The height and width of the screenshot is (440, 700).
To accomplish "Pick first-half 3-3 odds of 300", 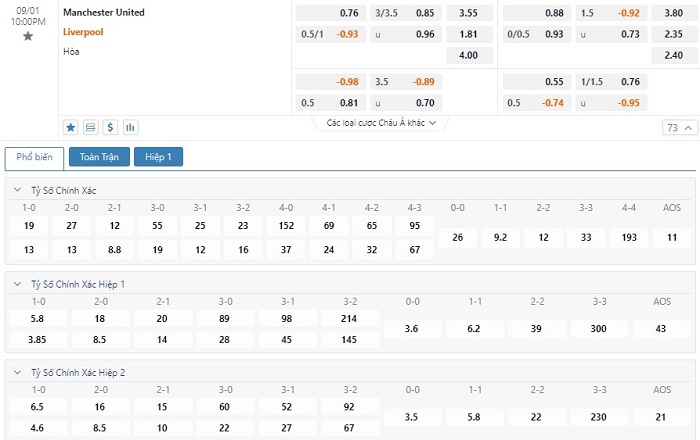I will point(598,328).
